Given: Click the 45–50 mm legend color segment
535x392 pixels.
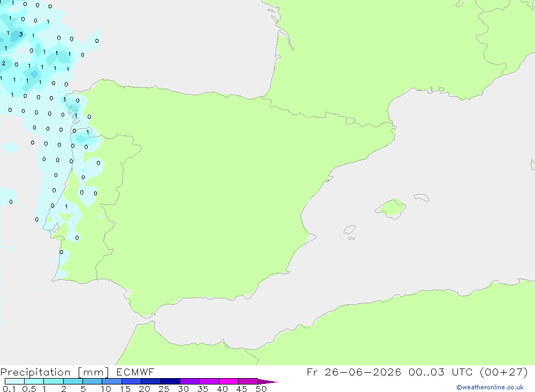Looking at the screenshot, I should pos(248,381).
